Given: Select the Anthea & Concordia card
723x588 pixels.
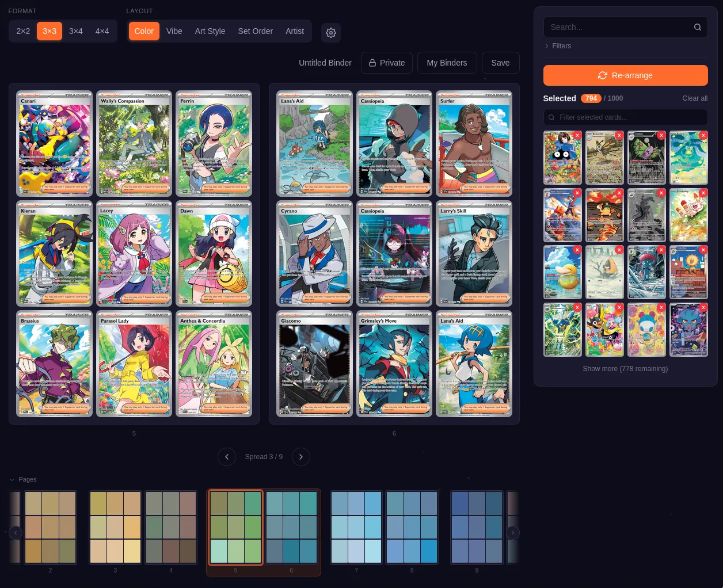Looking at the screenshot, I should 214,364.
